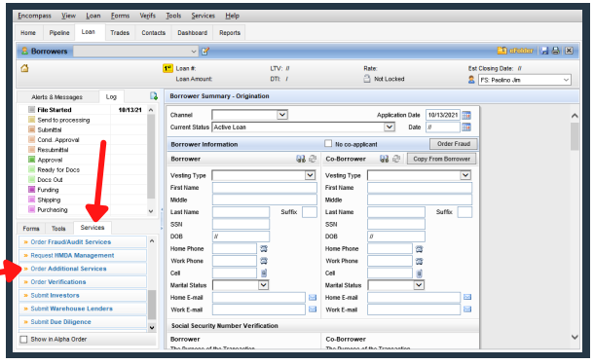Click Borrower Home Phone dial icon
The width and height of the screenshot is (594, 364).
click(264, 249)
